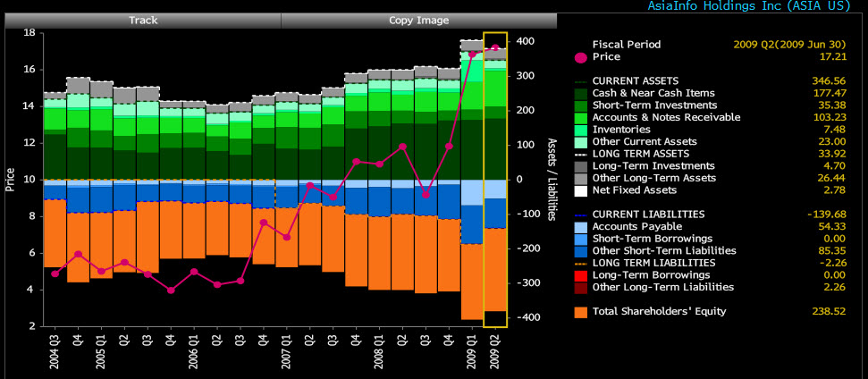Click the Accounts Payable legend swatch
Screen dimensions: 868x379
581,227
